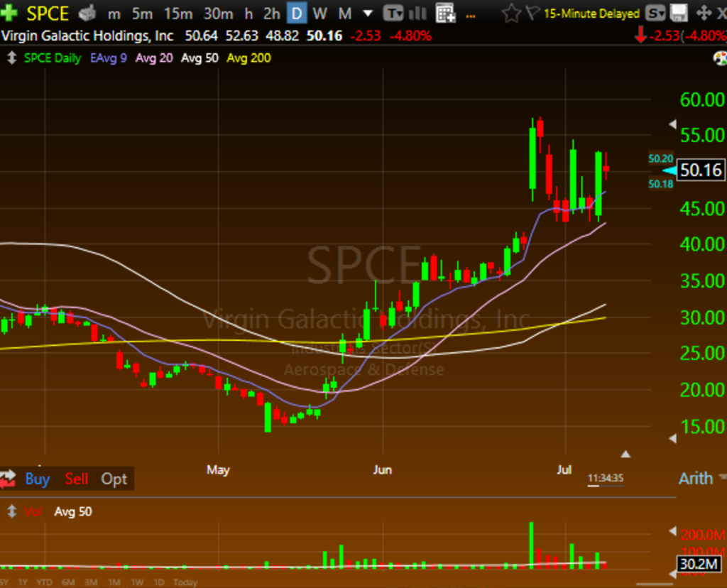The image size is (727, 588).
Task: Set the chart range to Today
Action: point(185,582)
